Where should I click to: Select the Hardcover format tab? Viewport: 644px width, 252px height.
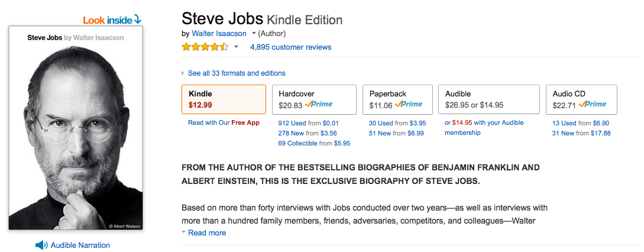click(313, 99)
